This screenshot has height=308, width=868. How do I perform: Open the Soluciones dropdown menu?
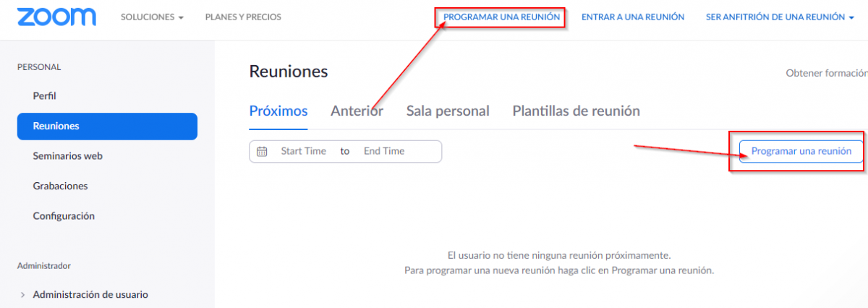pyautogui.click(x=152, y=17)
